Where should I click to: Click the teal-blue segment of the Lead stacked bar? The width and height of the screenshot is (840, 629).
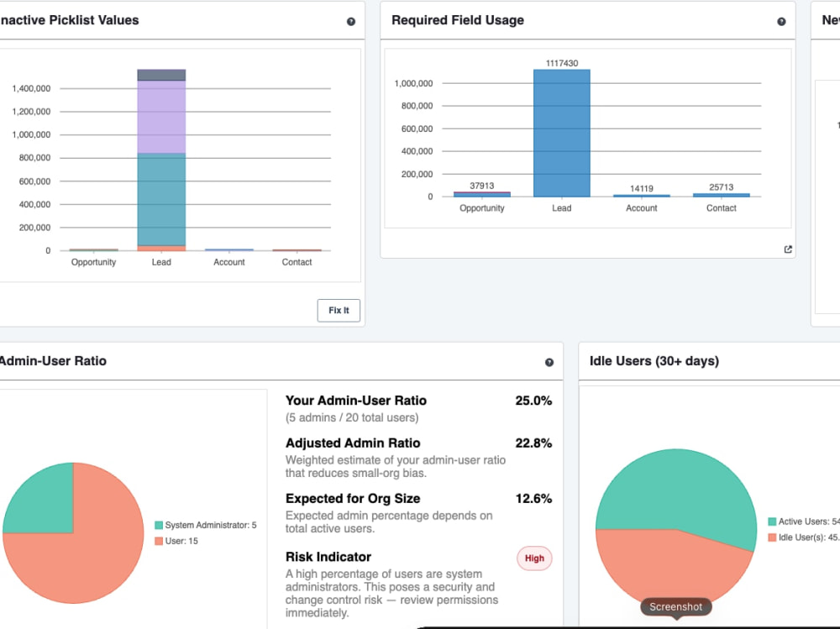[161, 199]
